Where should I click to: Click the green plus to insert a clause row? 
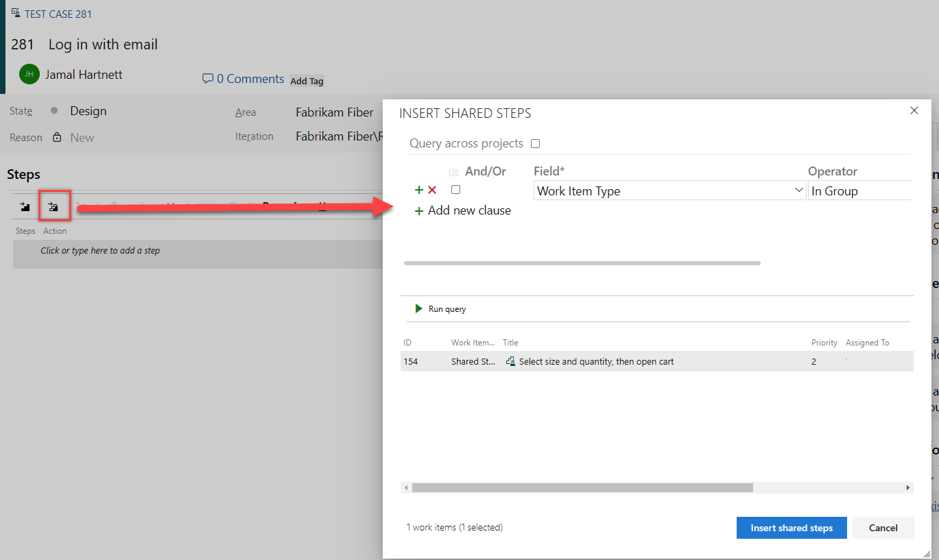[419, 190]
